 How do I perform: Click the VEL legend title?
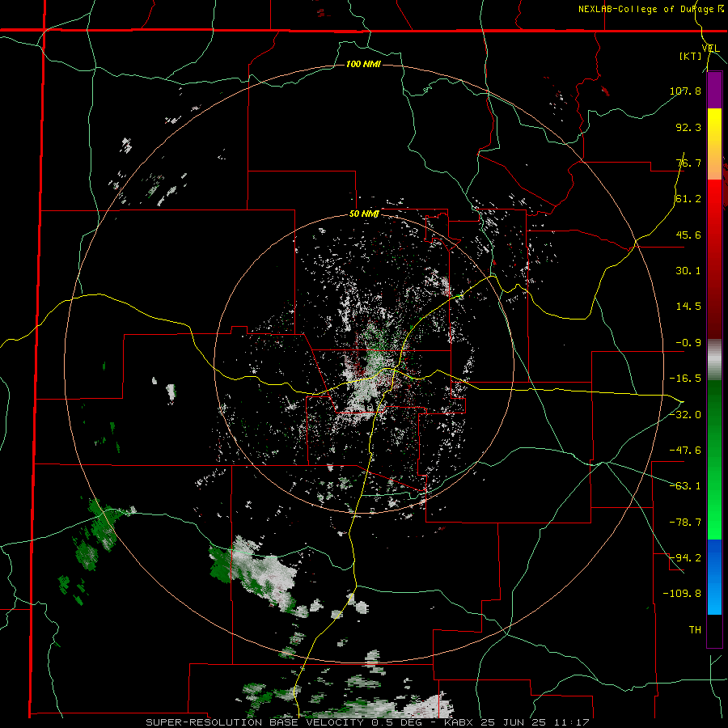(710, 49)
